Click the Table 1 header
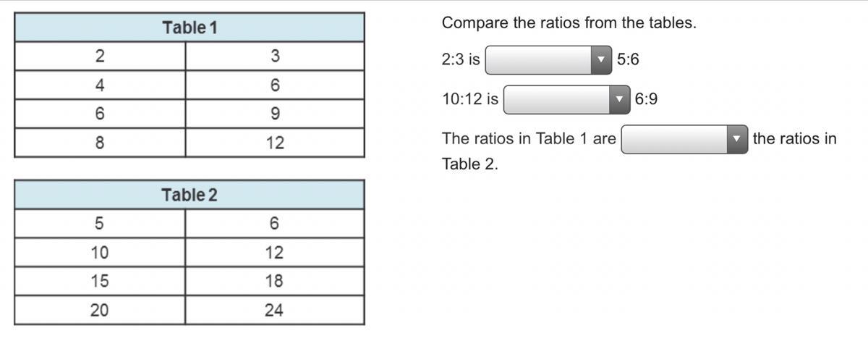Image resolution: width=868 pixels, height=357 pixels. coord(190,28)
